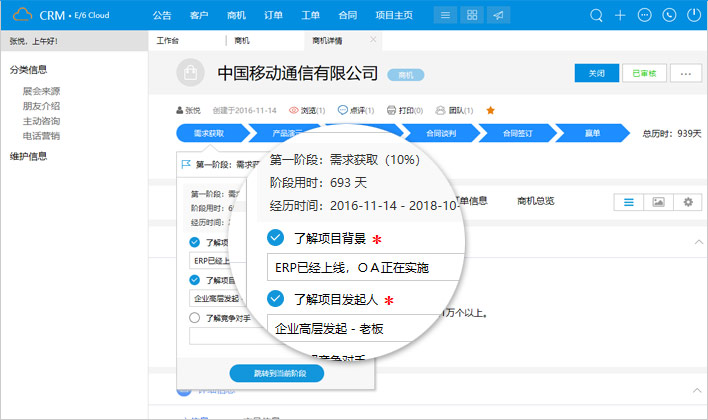Viewport: 708px width, 420px height.
Task: Switch to image view icon
Action: [658, 201]
